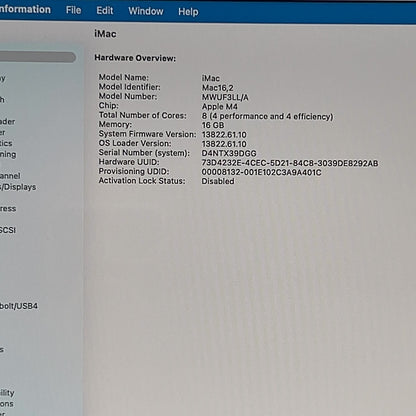
Task: Click the Chip value Apple M4
Action: coord(219,107)
